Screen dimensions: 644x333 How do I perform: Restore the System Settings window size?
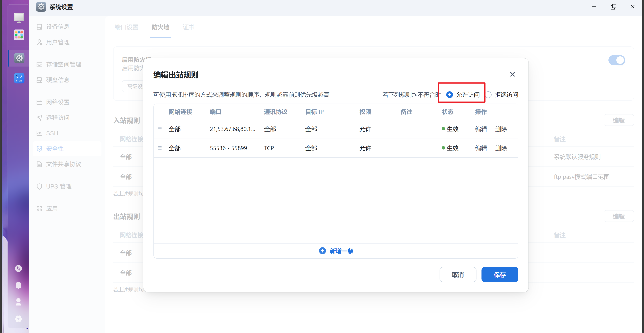pos(613,7)
